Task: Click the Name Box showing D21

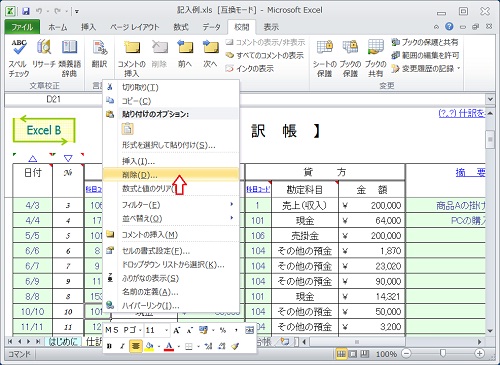Action: click(x=53, y=99)
